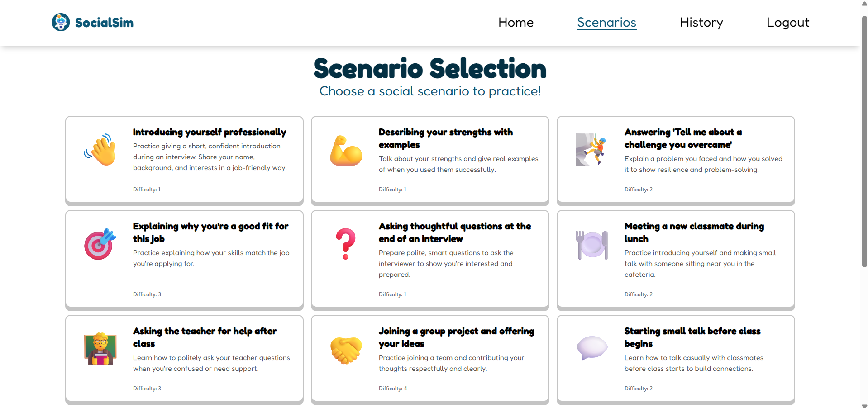This screenshot has height=408, width=868.
Task: Click the SocialSim robot logo icon
Action: coord(61,22)
